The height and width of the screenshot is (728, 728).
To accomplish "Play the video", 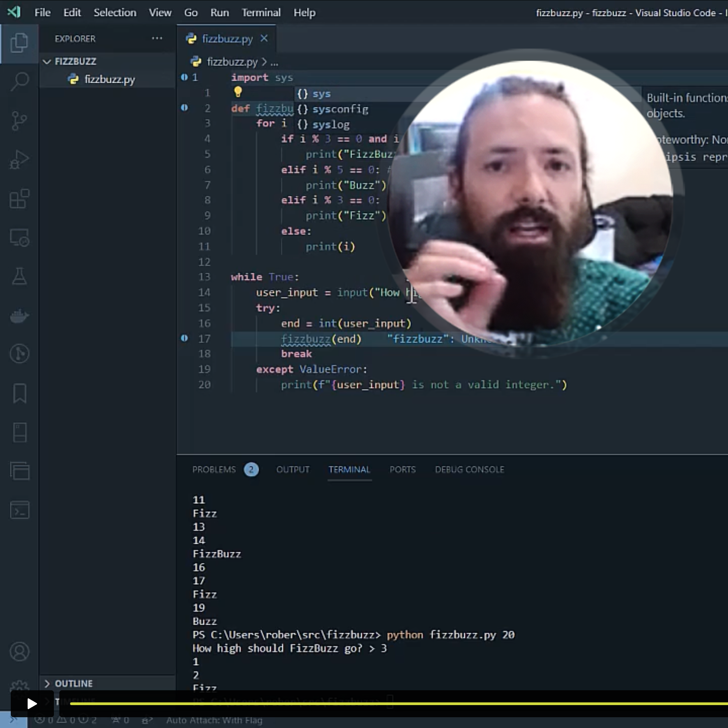I will click(x=32, y=703).
